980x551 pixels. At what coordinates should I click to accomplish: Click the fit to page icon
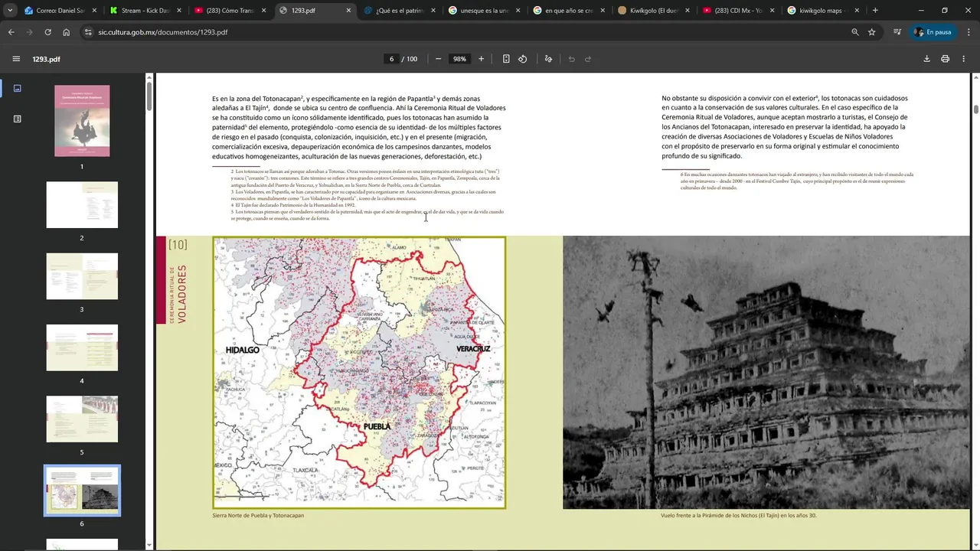tap(506, 59)
